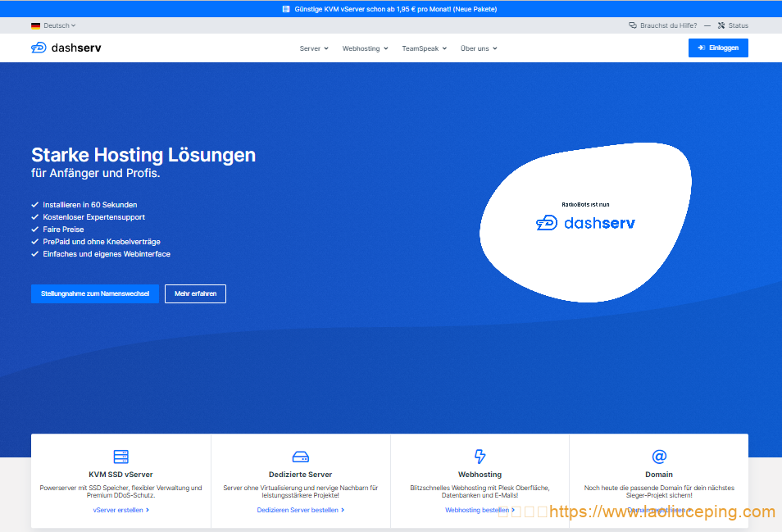The width and height of the screenshot is (782, 532).
Task: Click the KVM SSD vServer rack icon
Action: click(x=120, y=457)
